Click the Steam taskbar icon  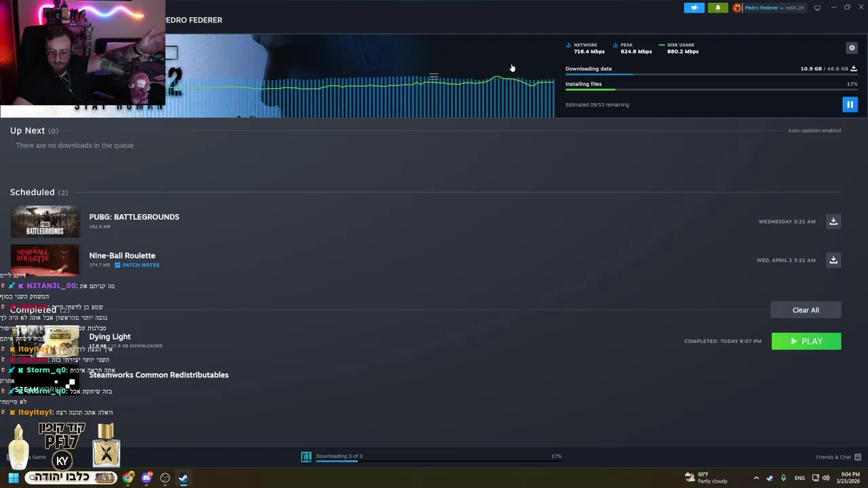coord(183,478)
